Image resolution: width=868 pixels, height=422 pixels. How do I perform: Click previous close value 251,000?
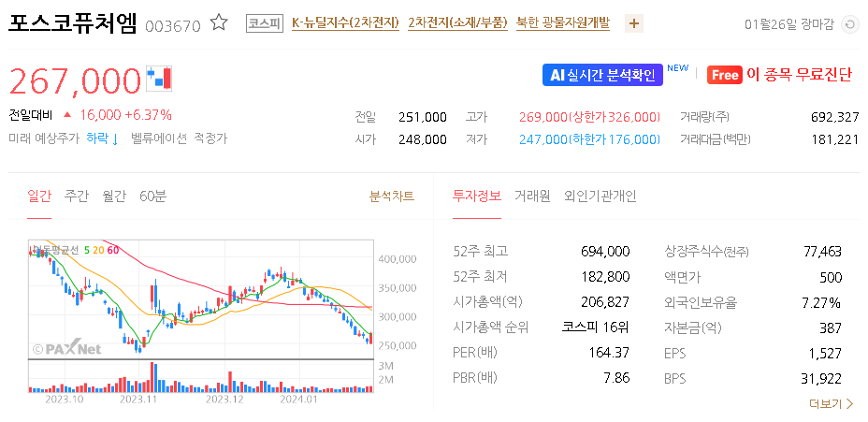point(423,117)
